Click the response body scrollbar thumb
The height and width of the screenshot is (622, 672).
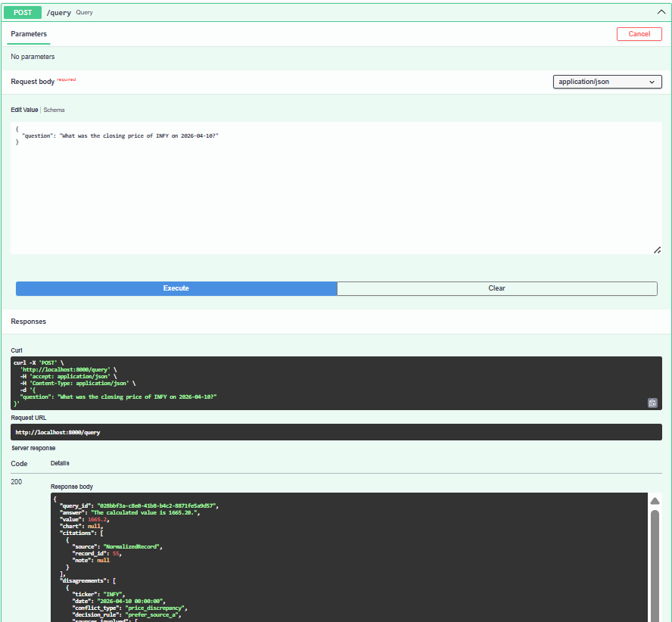tap(655, 566)
